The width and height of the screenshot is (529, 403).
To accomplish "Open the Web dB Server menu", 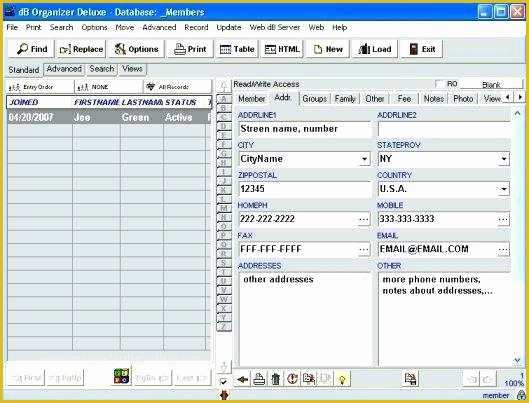I will click(x=275, y=27).
